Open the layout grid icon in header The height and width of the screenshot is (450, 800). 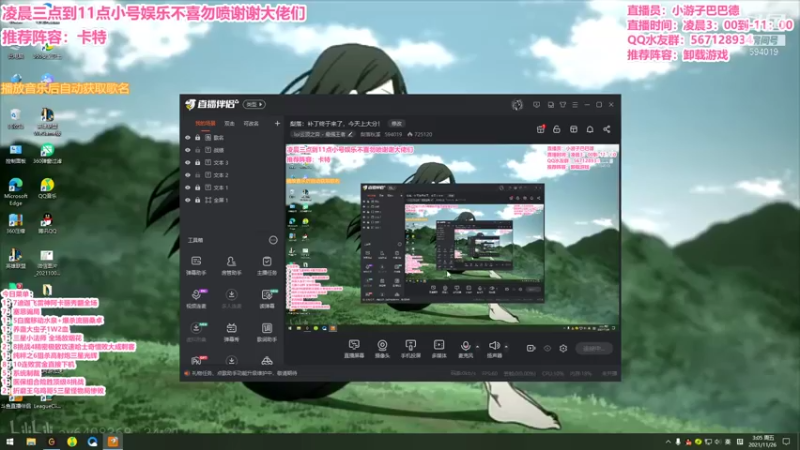click(x=573, y=129)
